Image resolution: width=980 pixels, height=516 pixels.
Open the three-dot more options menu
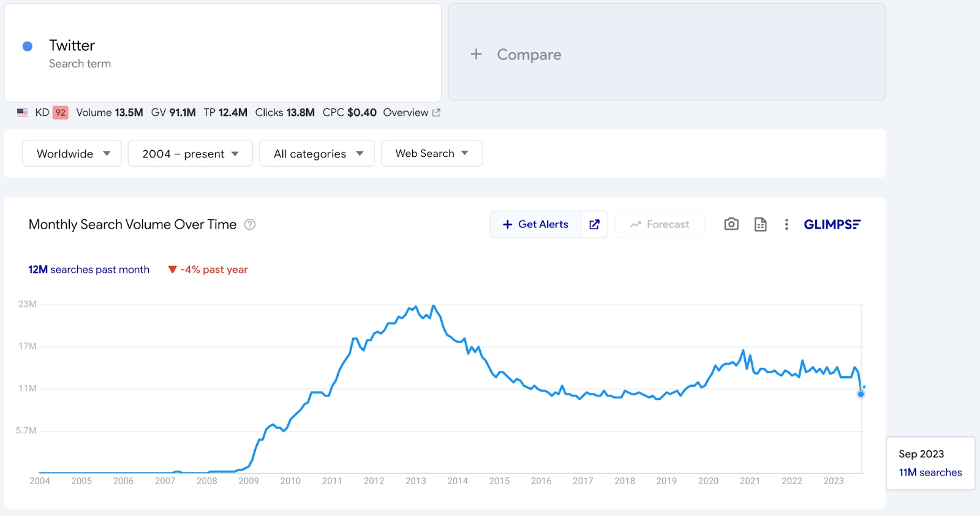tap(786, 224)
